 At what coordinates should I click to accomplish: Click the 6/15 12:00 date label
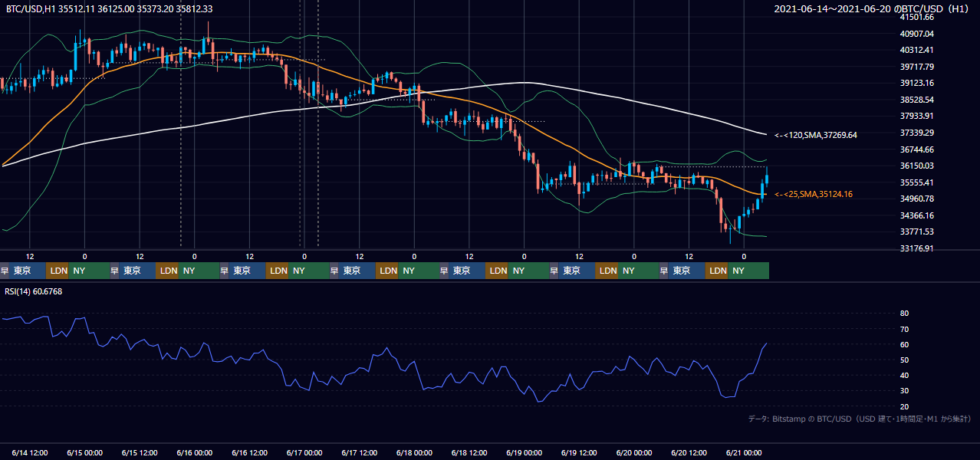(x=140, y=453)
